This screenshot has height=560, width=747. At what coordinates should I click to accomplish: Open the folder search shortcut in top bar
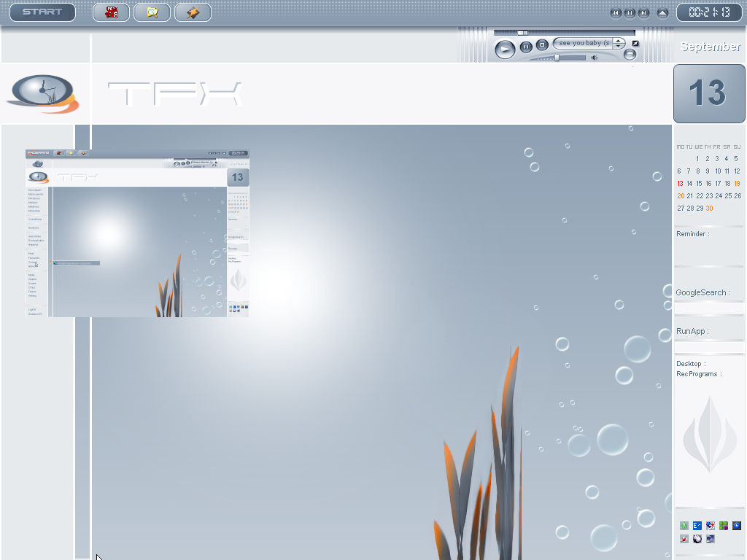tap(152, 12)
